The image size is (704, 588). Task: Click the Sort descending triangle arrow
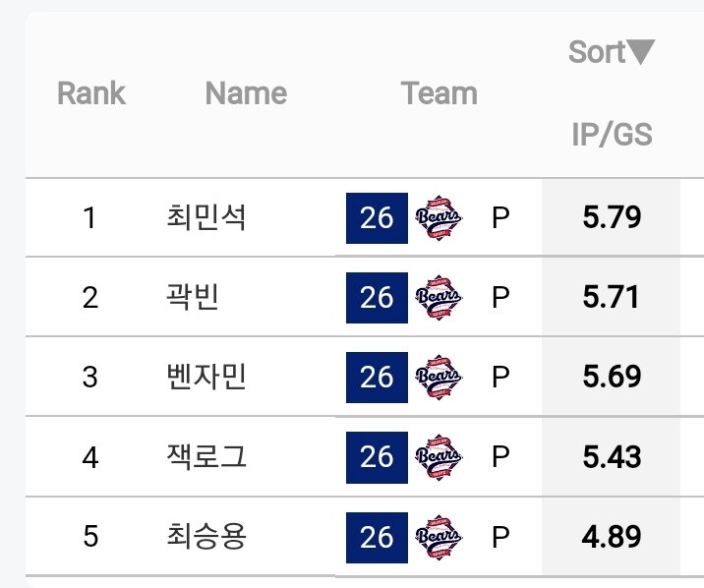tap(641, 52)
